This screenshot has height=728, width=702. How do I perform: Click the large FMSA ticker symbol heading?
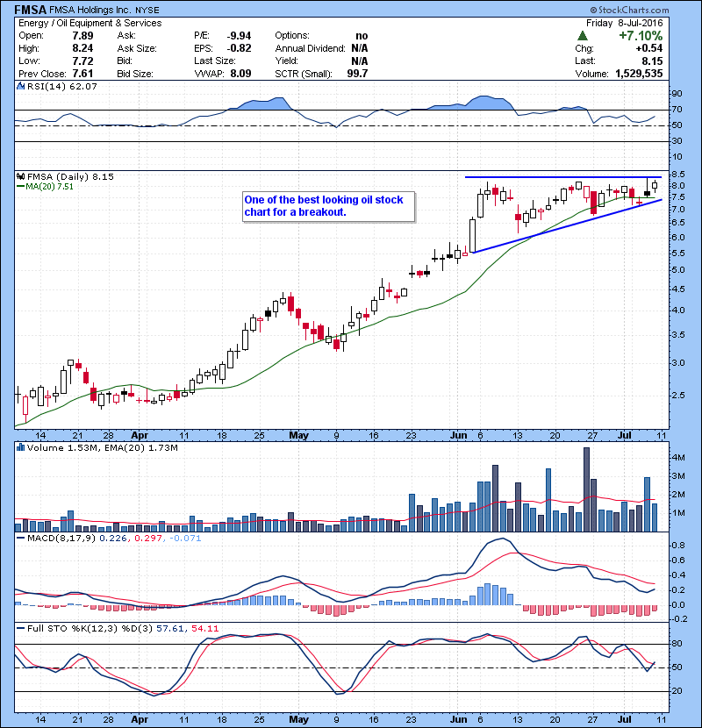30,10
